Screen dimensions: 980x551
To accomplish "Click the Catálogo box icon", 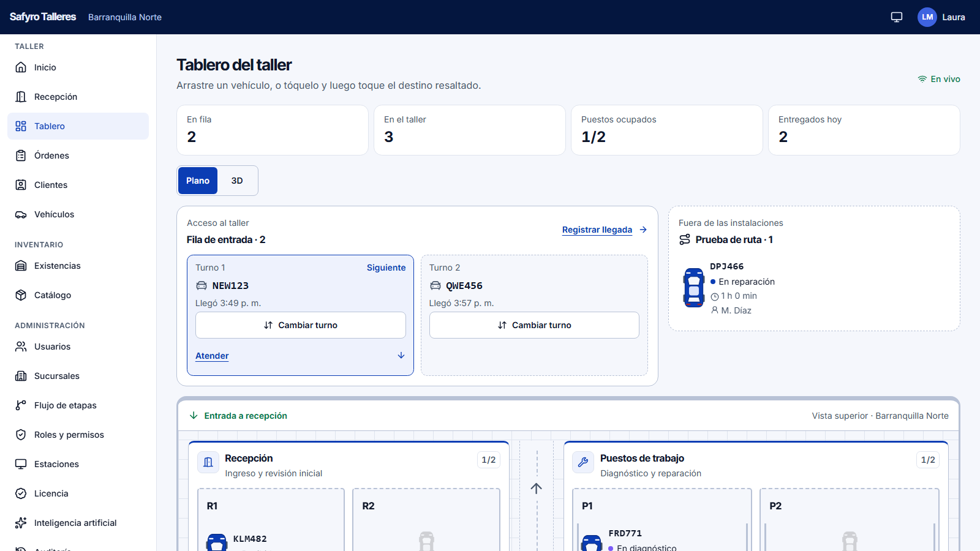I will click(21, 295).
